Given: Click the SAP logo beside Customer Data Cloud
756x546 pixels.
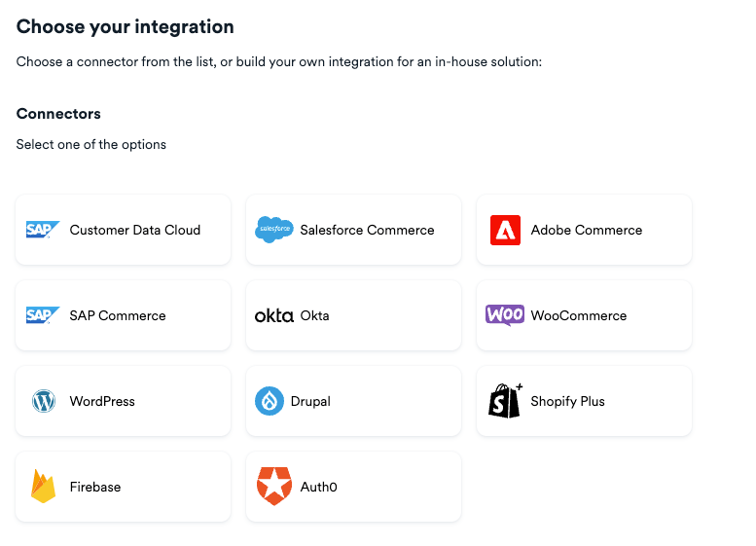Looking at the screenshot, I should tap(43, 230).
